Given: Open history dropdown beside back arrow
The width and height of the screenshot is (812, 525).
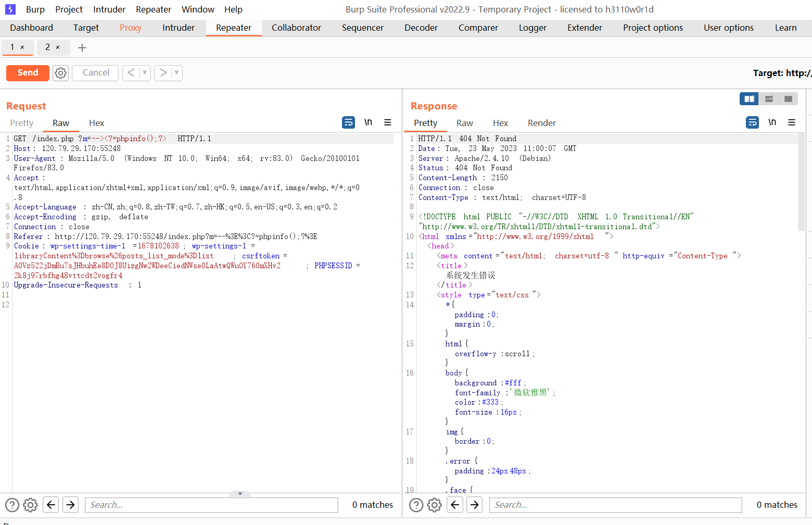Looking at the screenshot, I should click(145, 73).
